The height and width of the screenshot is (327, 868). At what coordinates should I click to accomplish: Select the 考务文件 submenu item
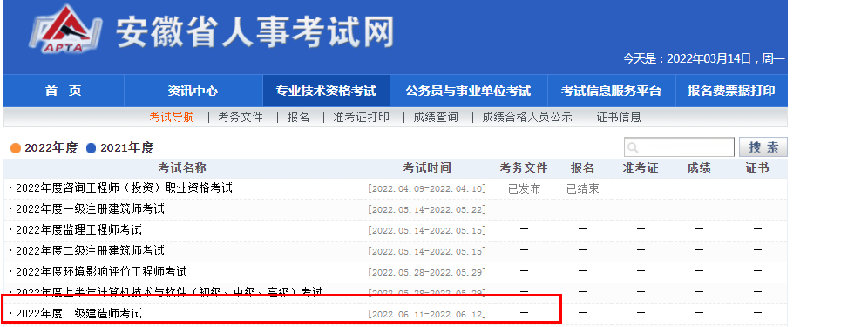(x=241, y=118)
